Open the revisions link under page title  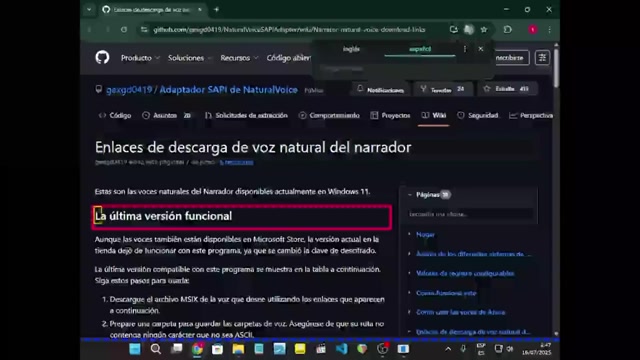(x=236, y=162)
